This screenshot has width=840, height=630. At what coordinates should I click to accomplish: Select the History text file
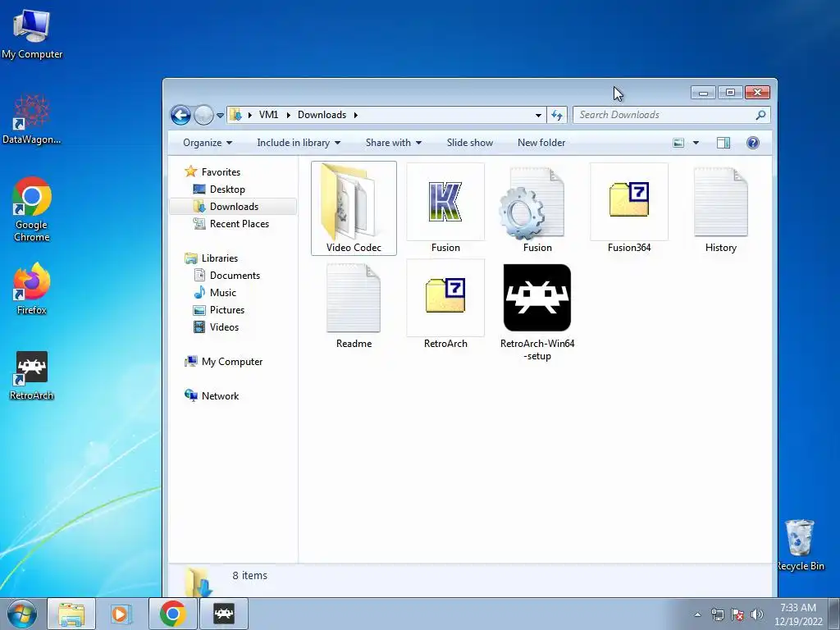(720, 208)
